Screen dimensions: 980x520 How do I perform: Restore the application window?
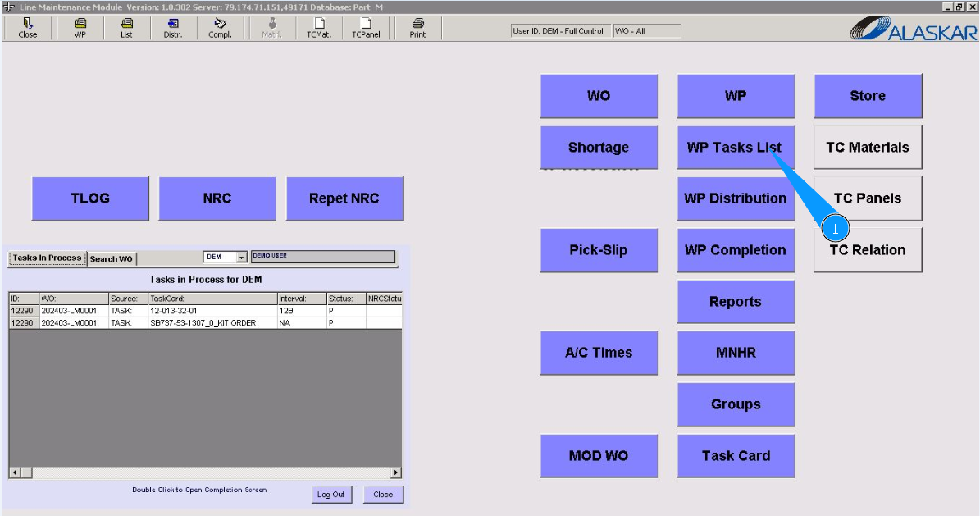(x=959, y=7)
